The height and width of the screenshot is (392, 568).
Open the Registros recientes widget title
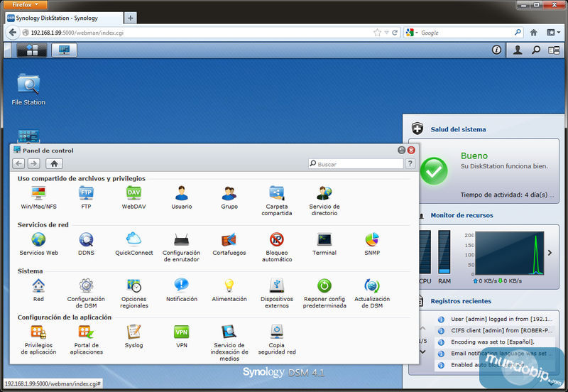pyautogui.click(x=461, y=301)
